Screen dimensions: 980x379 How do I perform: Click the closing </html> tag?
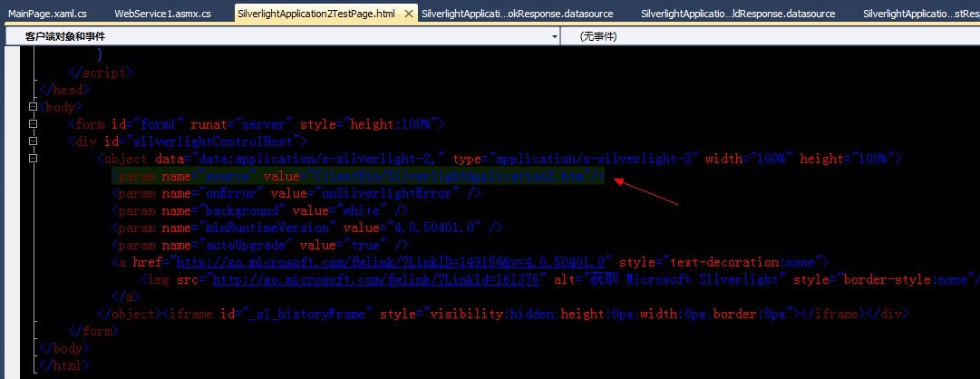click(x=65, y=364)
